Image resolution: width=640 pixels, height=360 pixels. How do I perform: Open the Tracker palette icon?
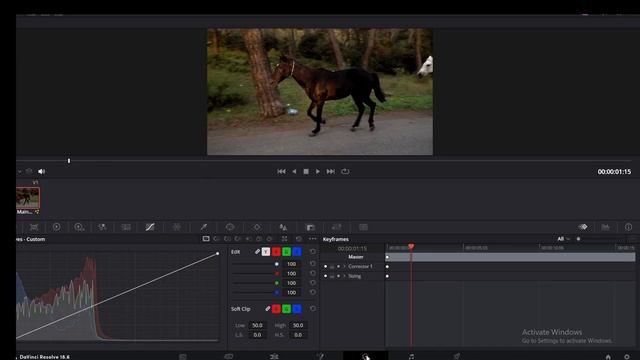click(257, 227)
